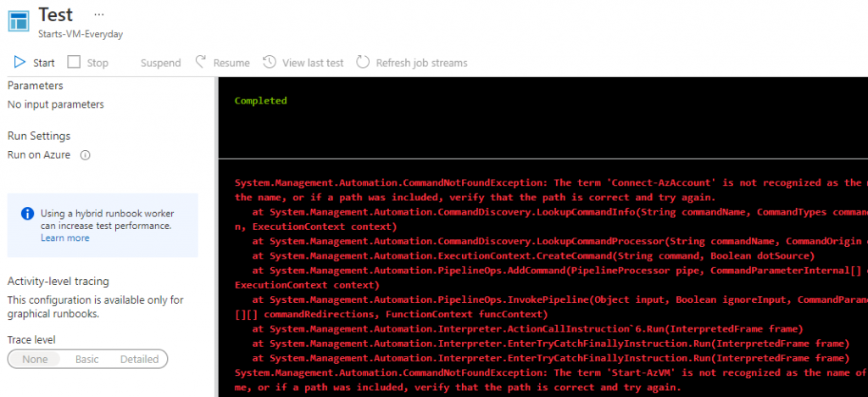Click the Suspend command
This screenshot has width=868, height=397.
coord(160,63)
